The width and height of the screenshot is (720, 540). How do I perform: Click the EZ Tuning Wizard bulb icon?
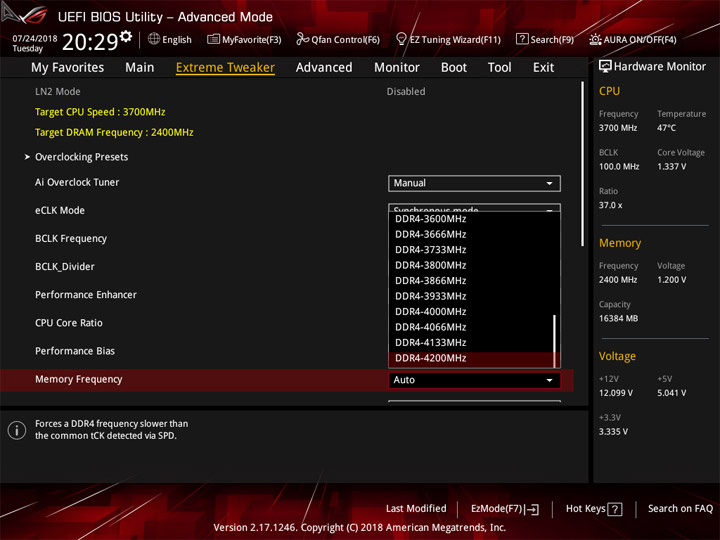401,39
